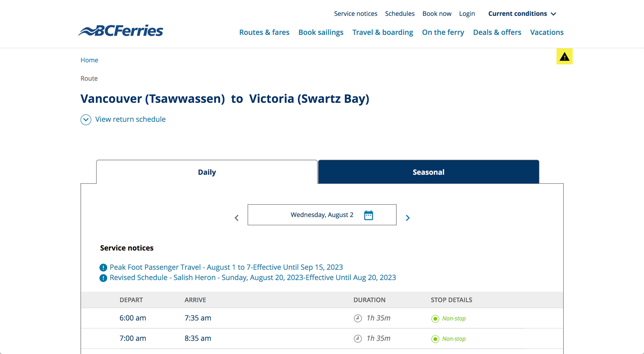
Task: Click Login link
Action: click(x=467, y=14)
